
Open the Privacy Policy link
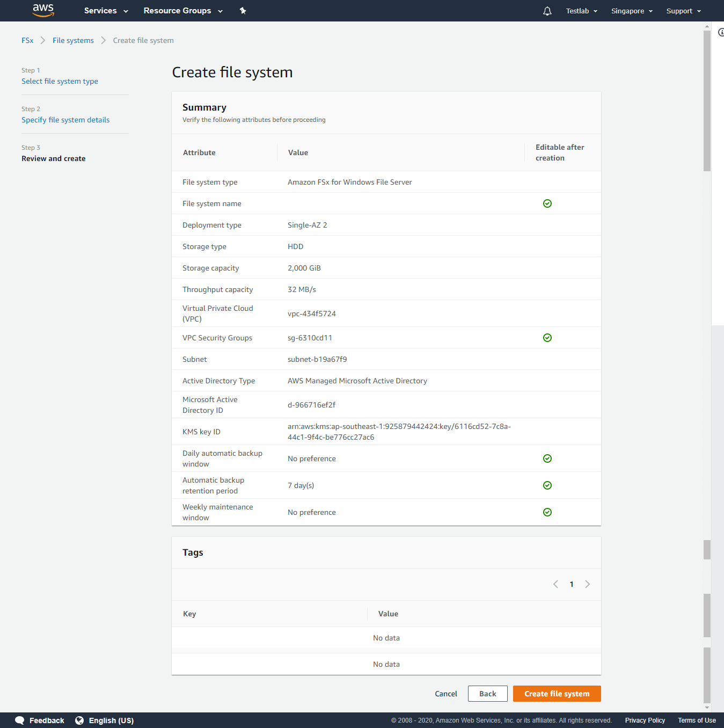[x=645, y=720]
